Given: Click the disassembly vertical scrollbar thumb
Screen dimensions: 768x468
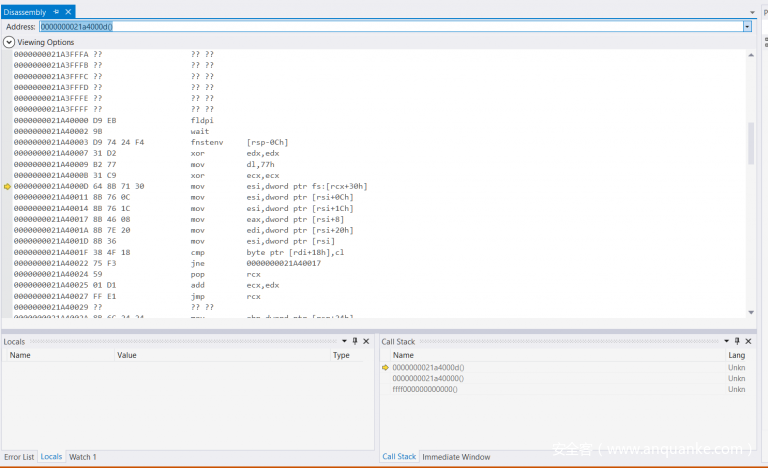Looking at the screenshot, I should (751, 143).
